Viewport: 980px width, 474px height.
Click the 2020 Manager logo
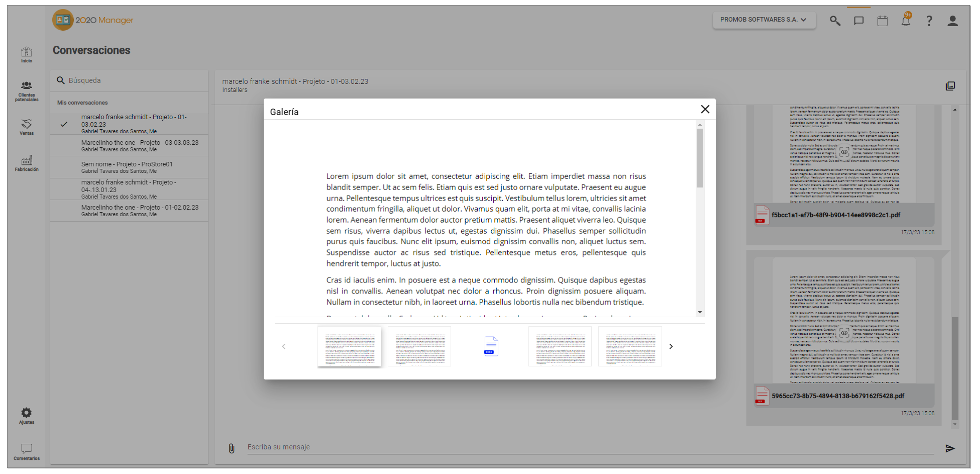tap(93, 20)
